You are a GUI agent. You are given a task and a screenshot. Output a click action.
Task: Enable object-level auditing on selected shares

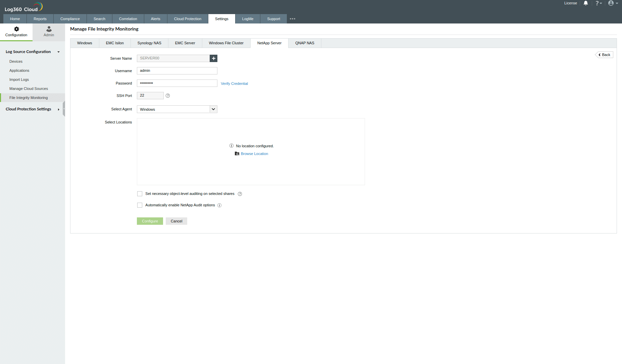(x=140, y=194)
